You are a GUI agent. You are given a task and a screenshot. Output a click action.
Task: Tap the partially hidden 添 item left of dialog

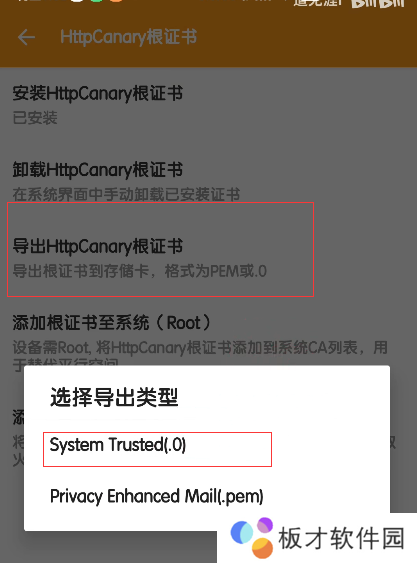pos(18,417)
